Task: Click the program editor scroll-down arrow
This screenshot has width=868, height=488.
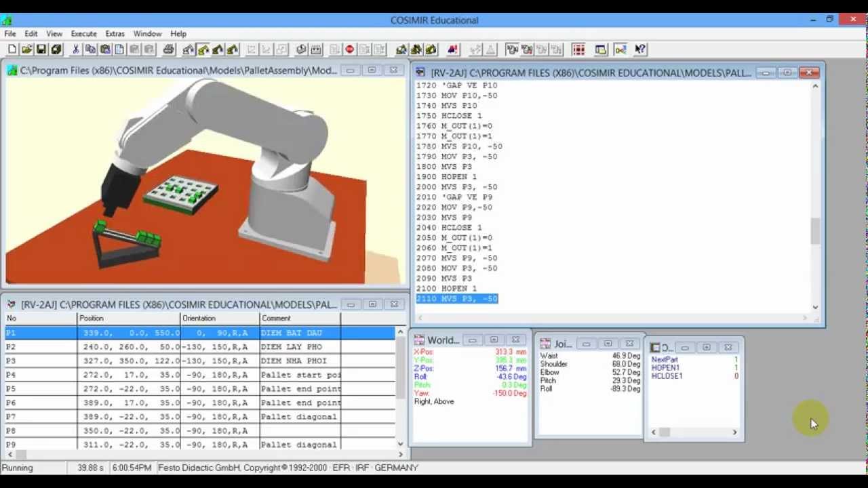Action: coord(815,307)
